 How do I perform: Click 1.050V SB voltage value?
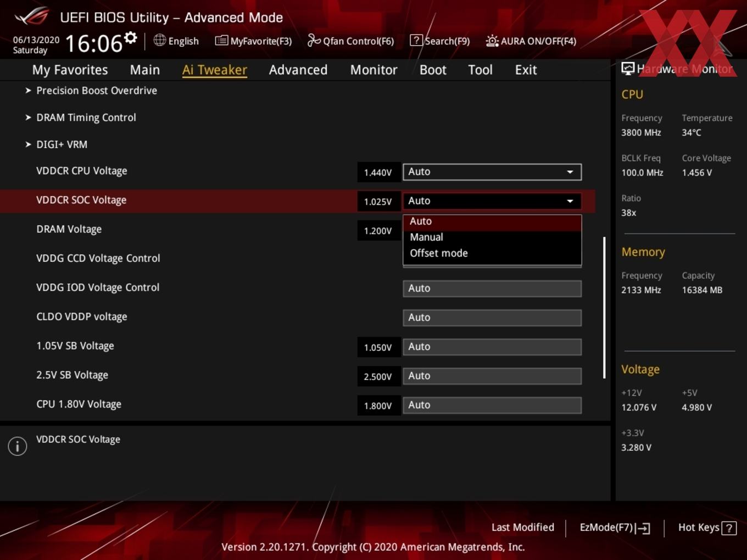pos(378,348)
